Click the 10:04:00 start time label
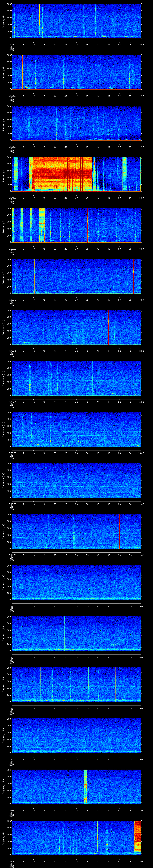 pyautogui.click(x=12, y=198)
